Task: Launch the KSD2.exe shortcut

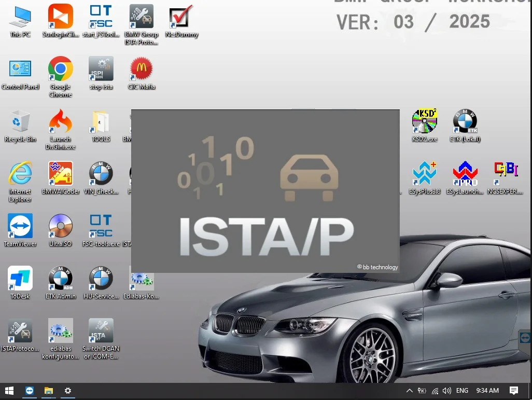Action: pos(424,122)
